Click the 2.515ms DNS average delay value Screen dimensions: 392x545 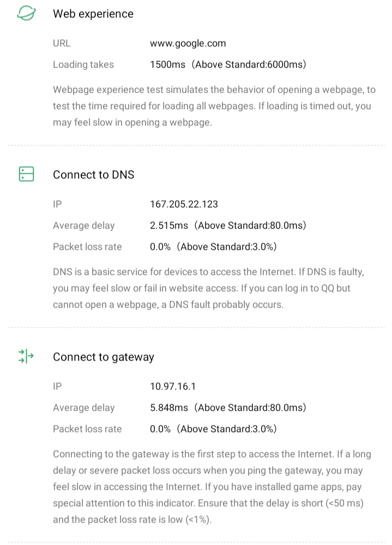[x=227, y=225]
